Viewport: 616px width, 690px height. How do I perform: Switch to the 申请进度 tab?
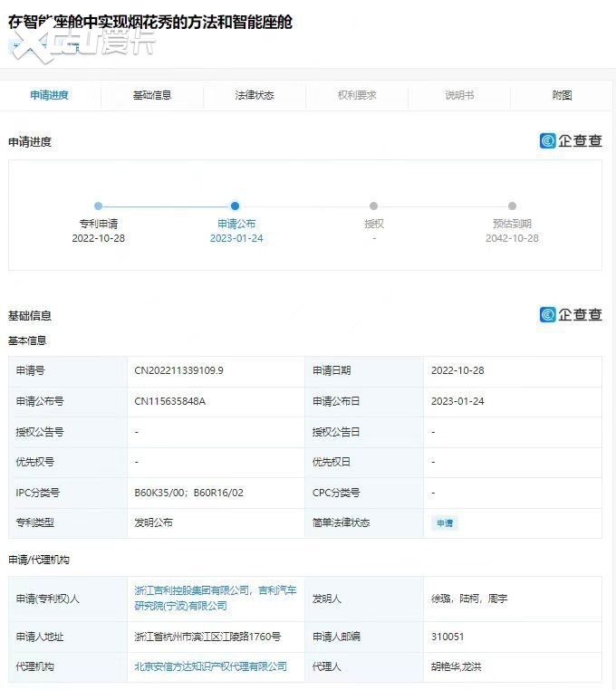coord(50,95)
